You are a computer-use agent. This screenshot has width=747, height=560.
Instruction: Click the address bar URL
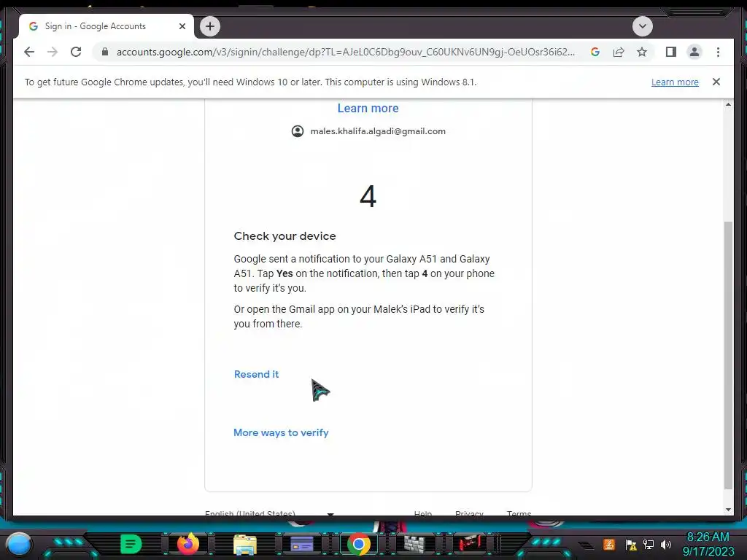coord(345,52)
